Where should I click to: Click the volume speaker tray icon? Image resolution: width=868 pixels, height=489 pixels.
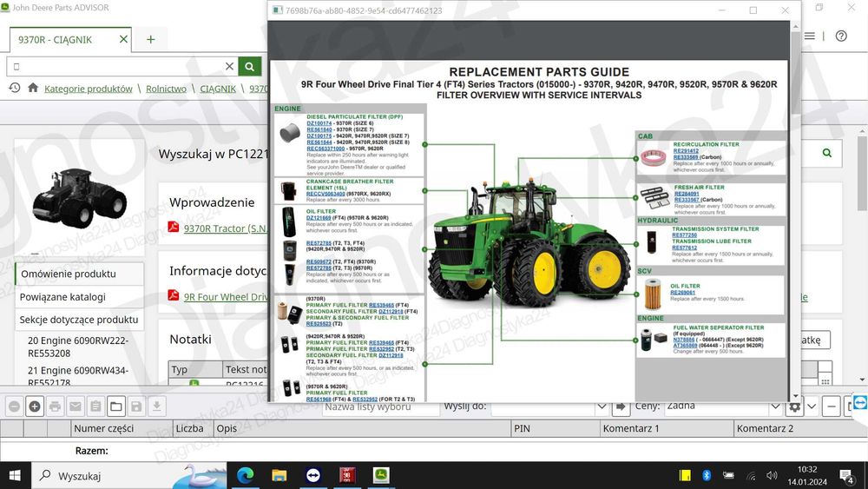(x=773, y=476)
